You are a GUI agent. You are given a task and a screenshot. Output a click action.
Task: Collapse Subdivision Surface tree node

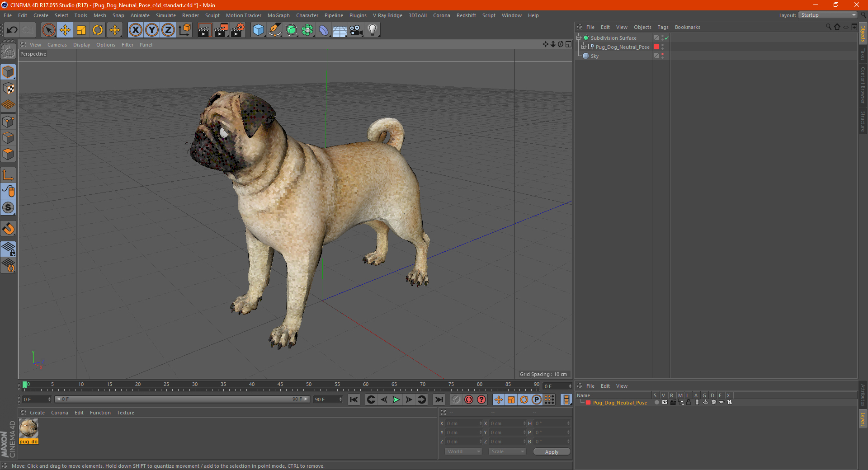click(578, 38)
